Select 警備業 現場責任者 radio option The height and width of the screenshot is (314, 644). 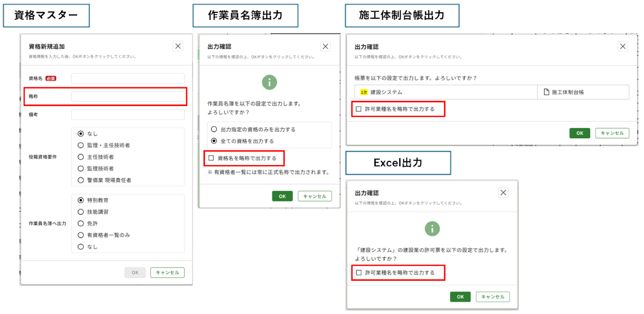click(80, 180)
